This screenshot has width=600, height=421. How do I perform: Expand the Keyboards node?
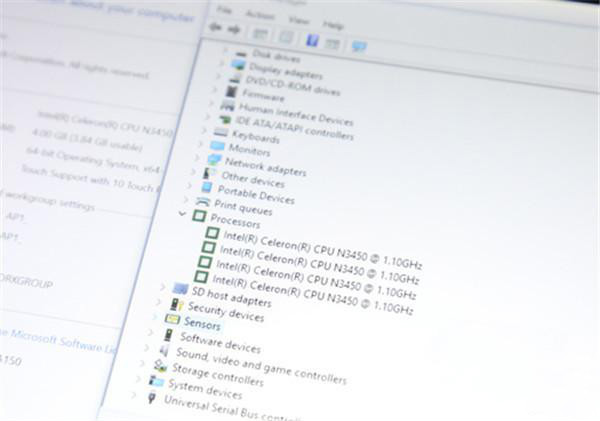pos(204,131)
